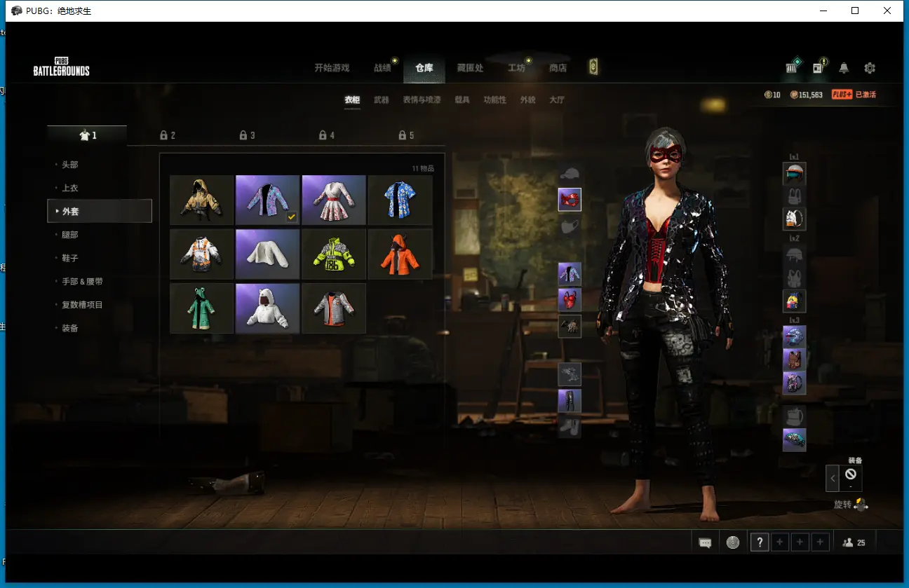The height and width of the screenshot is (588, 909).
Task: Open the 商店 tab
Action: (x=558, y=68)
